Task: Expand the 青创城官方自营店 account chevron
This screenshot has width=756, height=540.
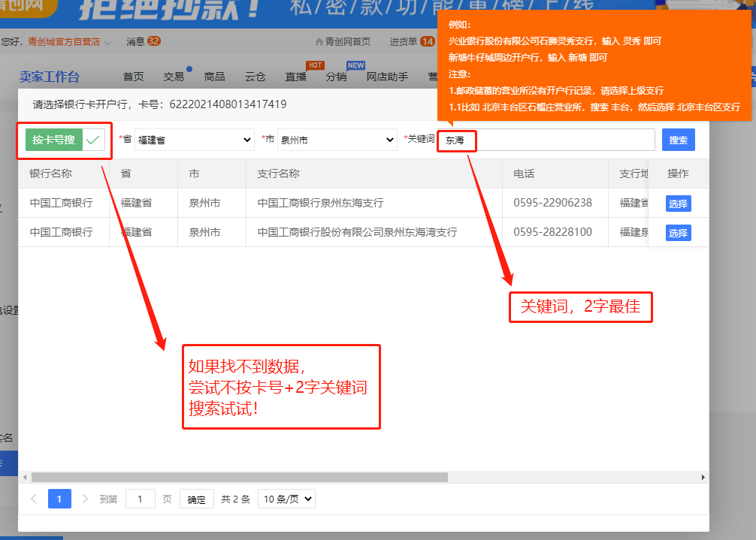Action: 108,42
